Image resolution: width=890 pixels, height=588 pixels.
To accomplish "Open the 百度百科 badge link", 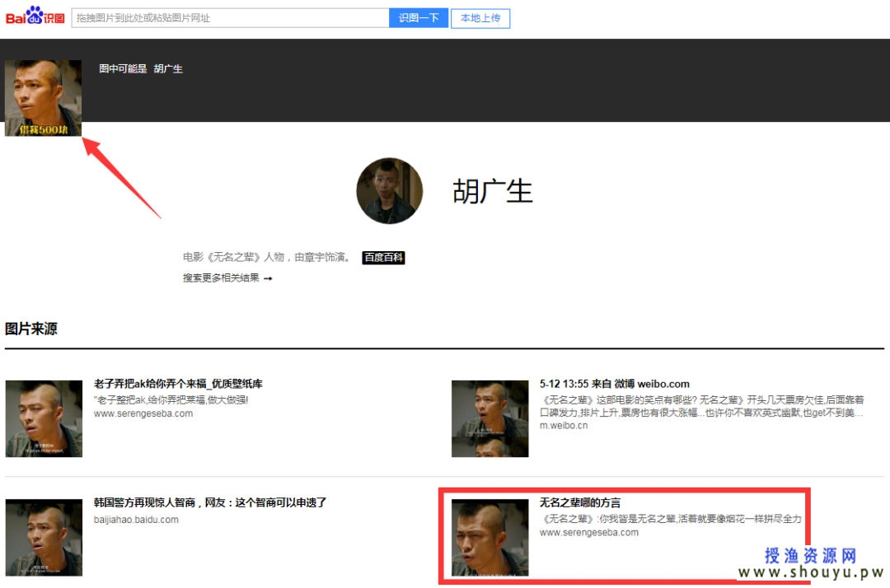I will pos(383,258).
